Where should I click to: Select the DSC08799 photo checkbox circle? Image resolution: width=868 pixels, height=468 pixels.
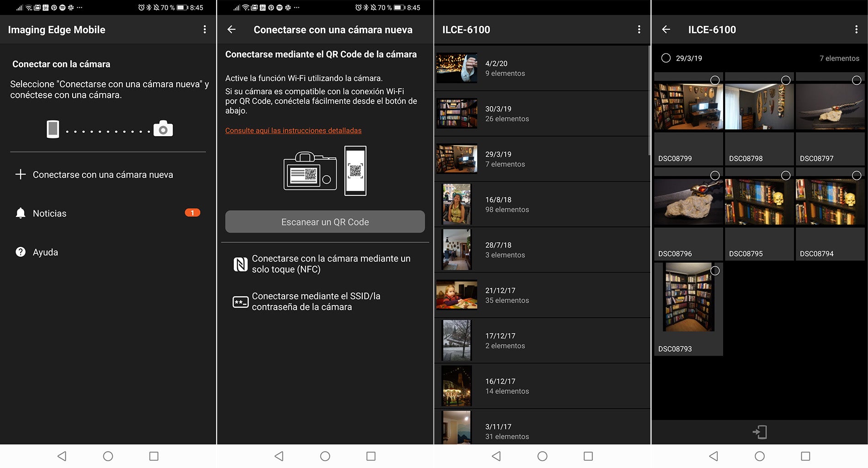click(x=715, y=80)
